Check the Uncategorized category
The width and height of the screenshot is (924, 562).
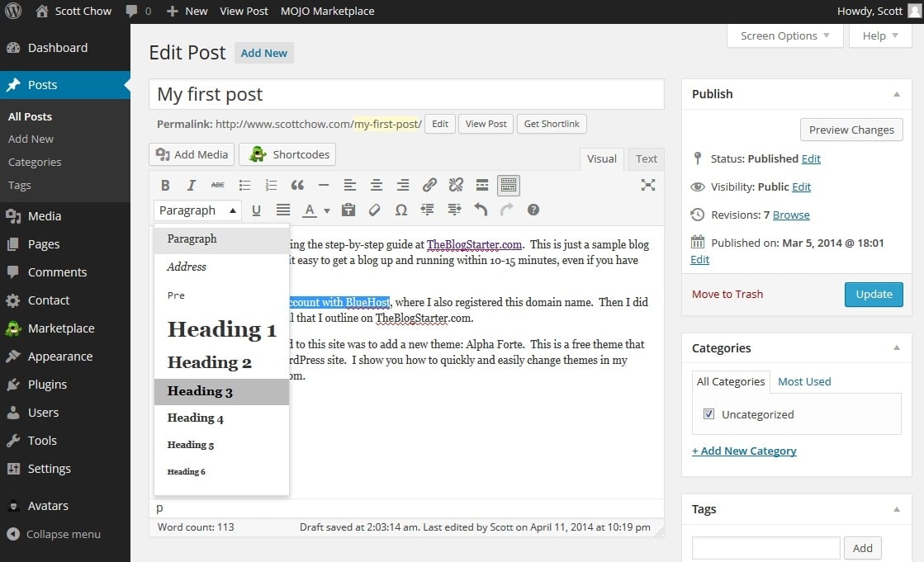point(708,414)
